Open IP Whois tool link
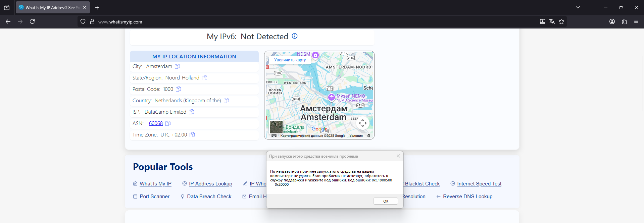644x223 pixels. 258,184
